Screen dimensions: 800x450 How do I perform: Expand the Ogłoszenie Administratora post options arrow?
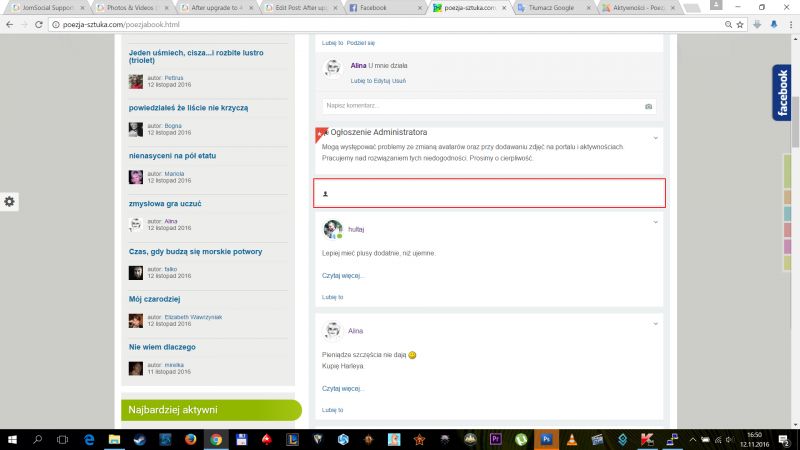click(656, 136)
